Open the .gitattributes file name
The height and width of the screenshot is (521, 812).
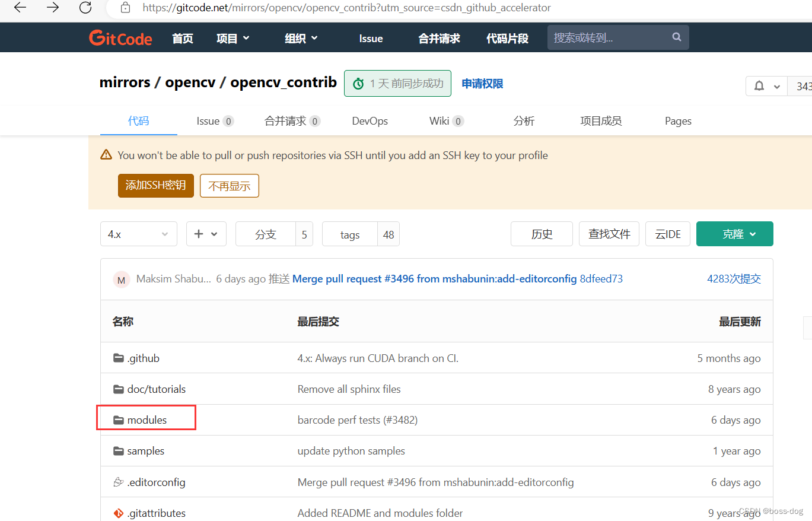tap(157, 513)
